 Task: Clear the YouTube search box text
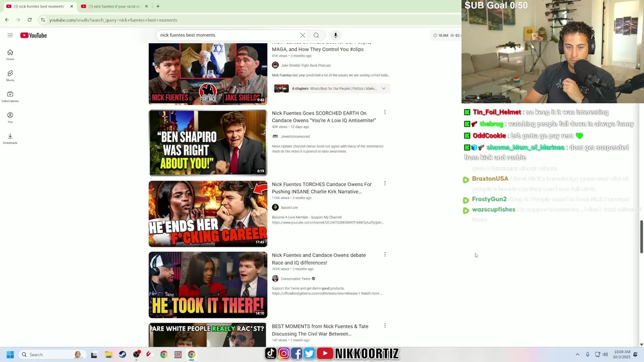tap(302, 35)
